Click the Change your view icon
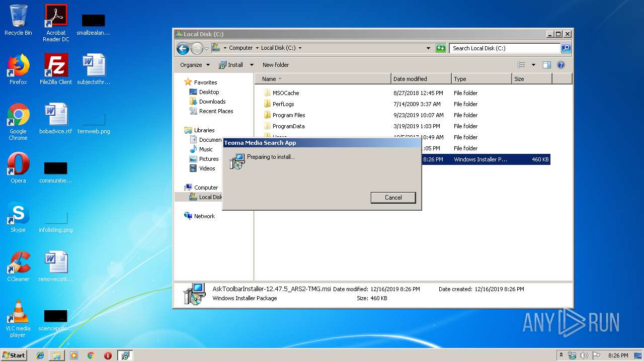This screenshot has width=644, height=362. [x=521, y=65]
